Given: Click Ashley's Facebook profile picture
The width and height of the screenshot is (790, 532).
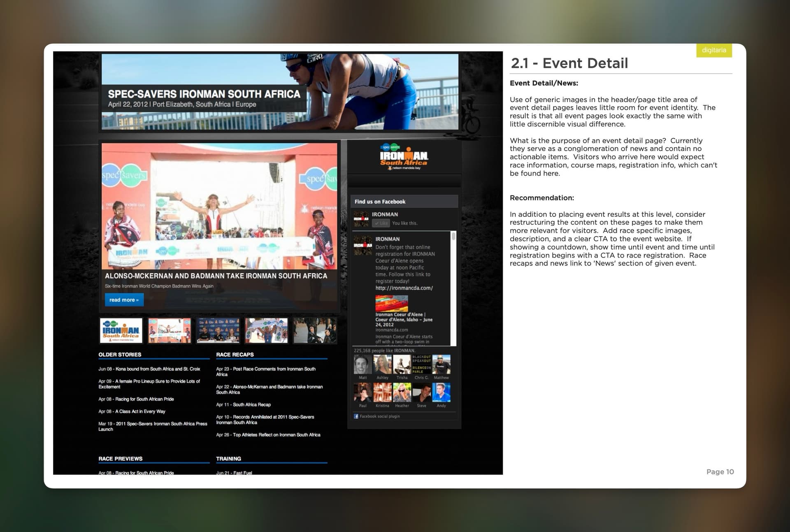Looking at the screenshot, I should pos(382,365).
